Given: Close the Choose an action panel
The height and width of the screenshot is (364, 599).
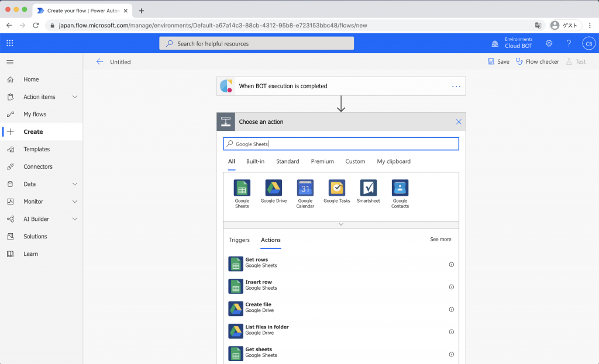Looking at the screenshot, I should (x=459, y=122).
